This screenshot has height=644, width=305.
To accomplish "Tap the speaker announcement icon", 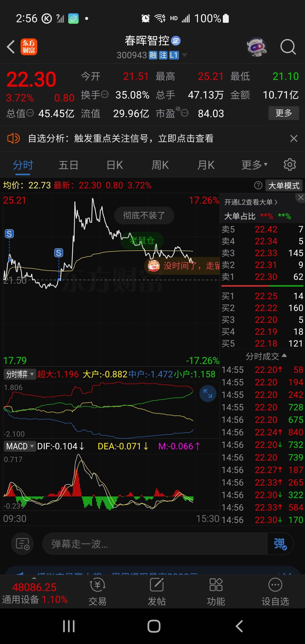I will point(14,138).
